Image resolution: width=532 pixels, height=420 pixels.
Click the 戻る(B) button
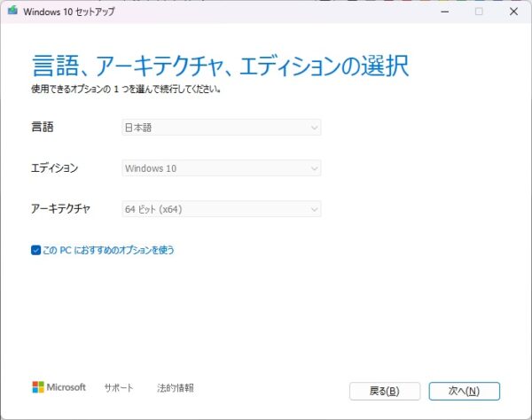pyautogui.click(x=385, y=391)
